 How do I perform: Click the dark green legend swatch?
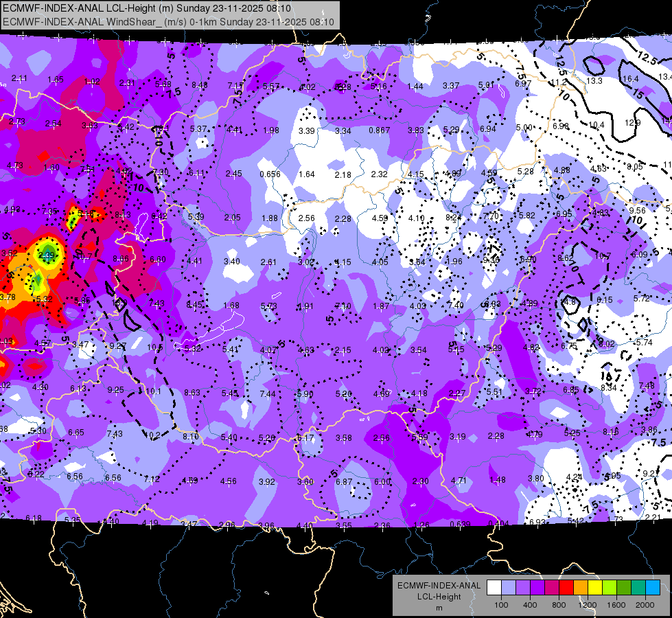623,588
